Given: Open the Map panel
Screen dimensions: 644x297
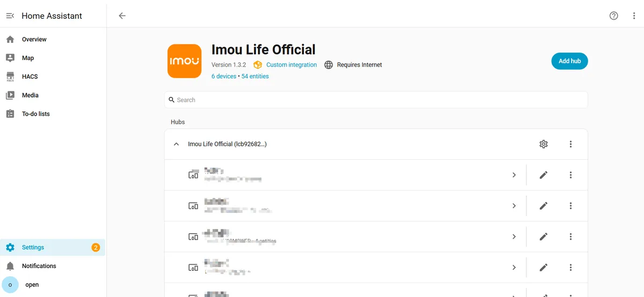Looking at the screenshot, I should pos(53,58).
